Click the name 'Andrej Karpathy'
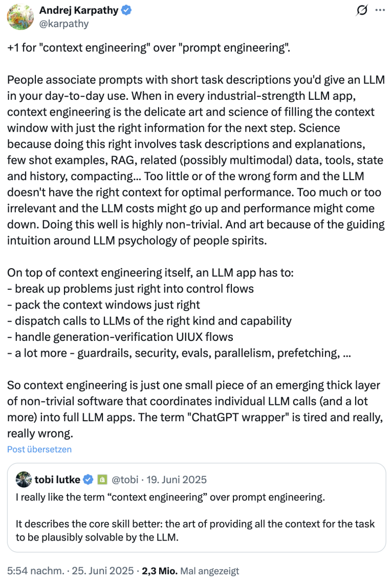 click(80, 9)
